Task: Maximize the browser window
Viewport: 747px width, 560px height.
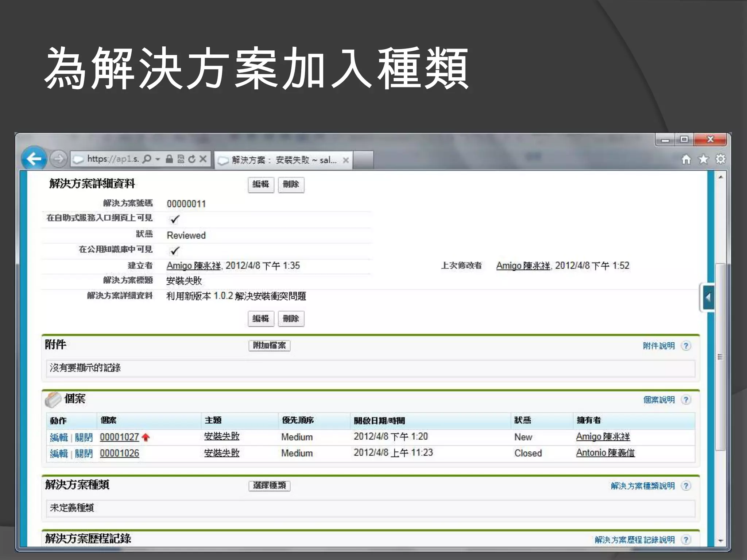Action: pos(684,140)
